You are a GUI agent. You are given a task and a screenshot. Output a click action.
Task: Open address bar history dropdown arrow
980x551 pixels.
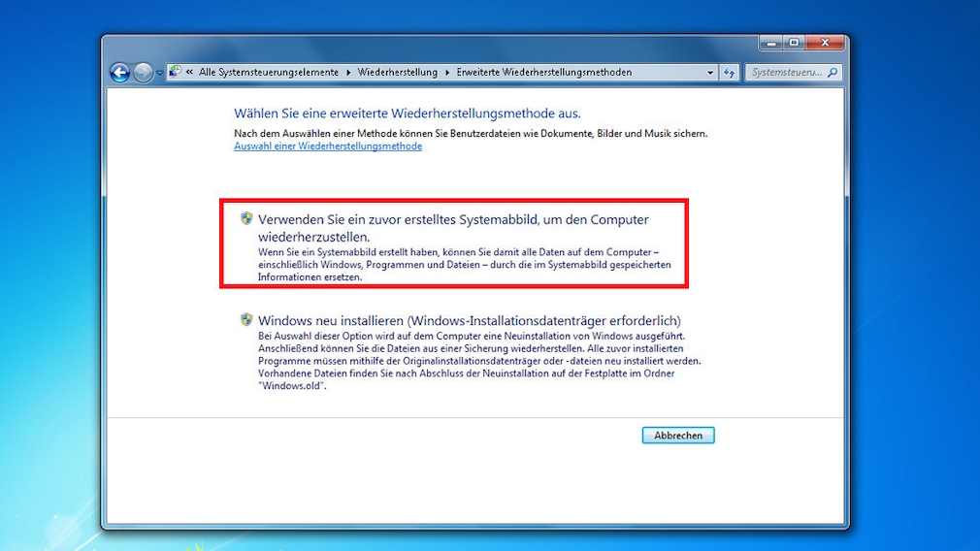(710, 73)
